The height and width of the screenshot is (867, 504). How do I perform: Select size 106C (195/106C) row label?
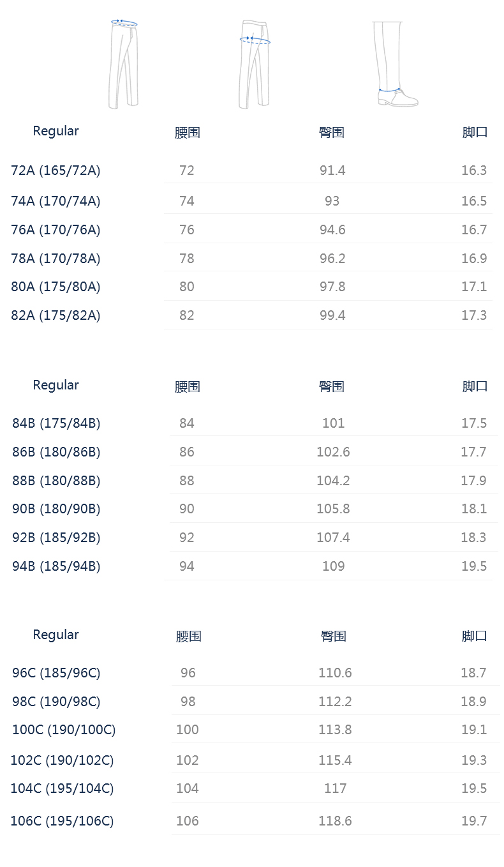[62, 821]
